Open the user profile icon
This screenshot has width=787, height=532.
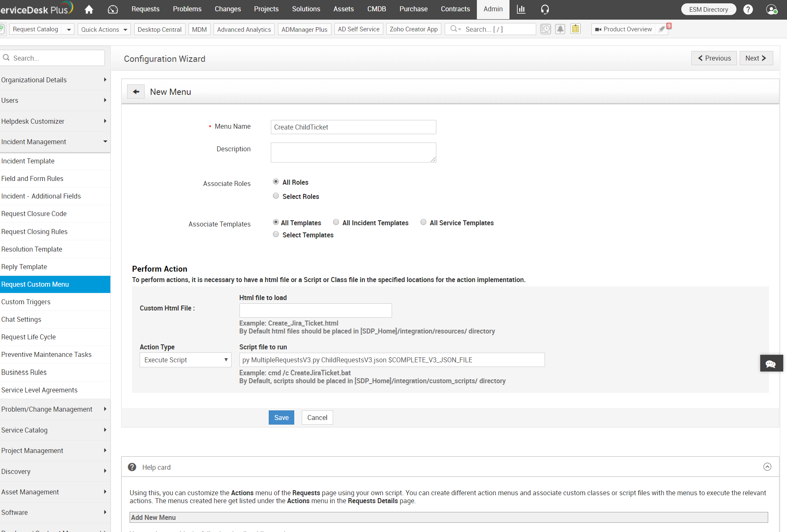pyautogui.click(x=772, y=9)
